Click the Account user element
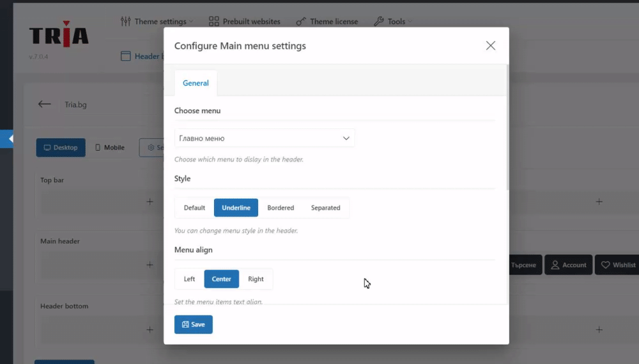Image resolution: width=639 pixels, height=364 pixels. 569,265
